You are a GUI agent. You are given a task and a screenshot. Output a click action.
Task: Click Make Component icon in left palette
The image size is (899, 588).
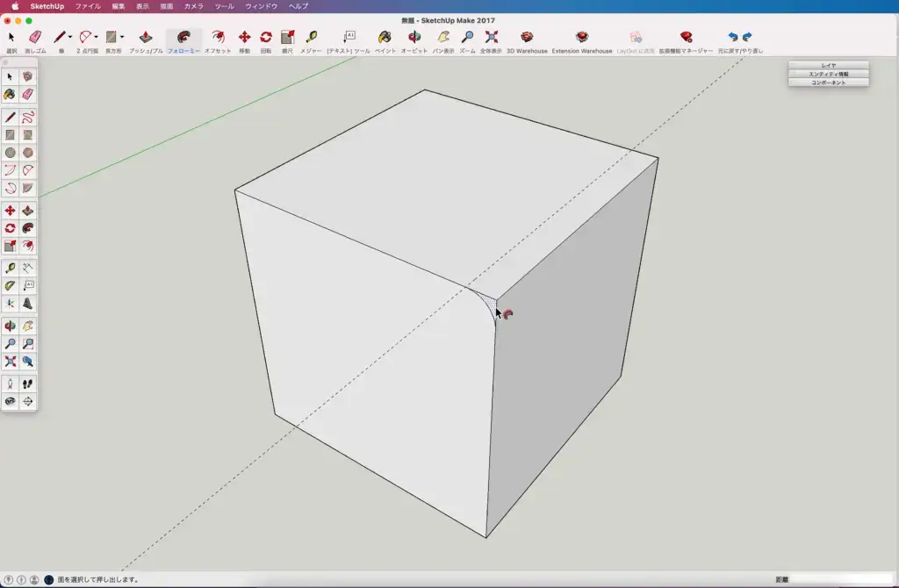[x=27, y=76]
